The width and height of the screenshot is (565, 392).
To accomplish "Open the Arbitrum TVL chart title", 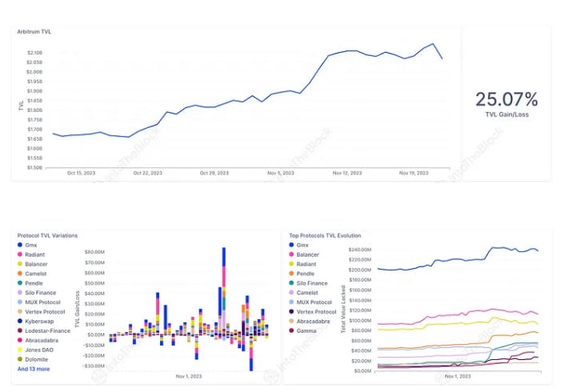I will tap(35, 30).
